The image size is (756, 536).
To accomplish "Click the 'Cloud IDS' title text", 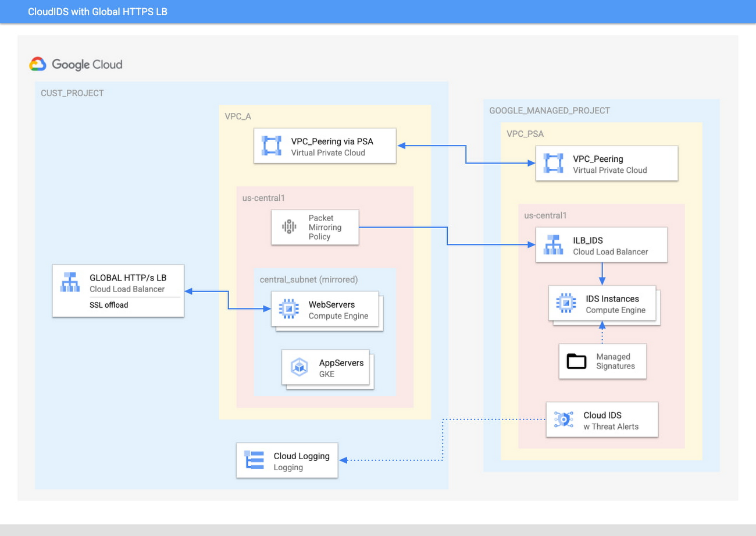I will [x=602, y=415].
